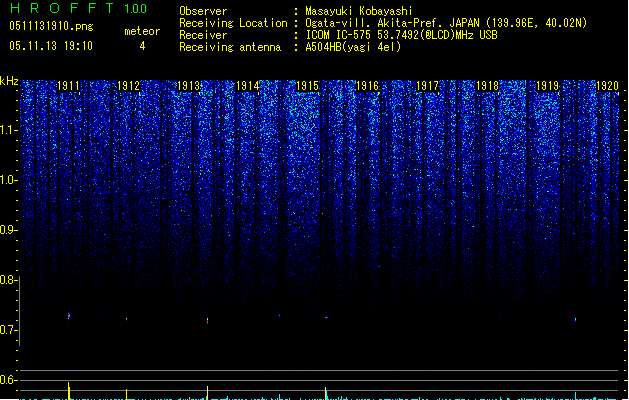Viewport: 629px width, 400px height.
Task: Select the file name 0511131910.png
Action: (x=51, y=27)
